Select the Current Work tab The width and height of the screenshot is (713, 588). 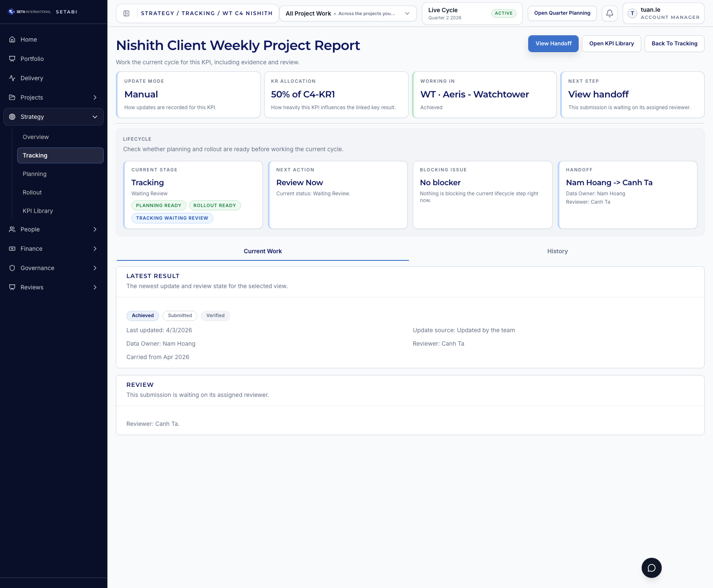click(x=262, y=251)
